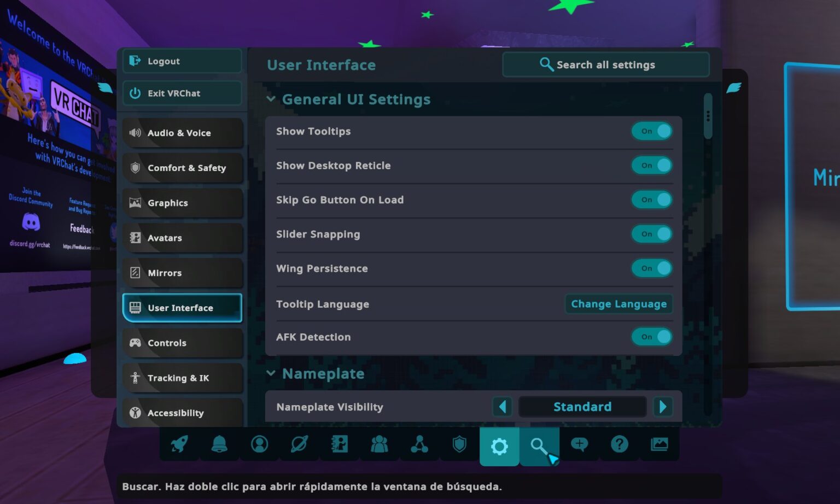840x504 pixels.
Task: Click the settings panel vertical scrollbar
Action: click(x=708, y=116)
